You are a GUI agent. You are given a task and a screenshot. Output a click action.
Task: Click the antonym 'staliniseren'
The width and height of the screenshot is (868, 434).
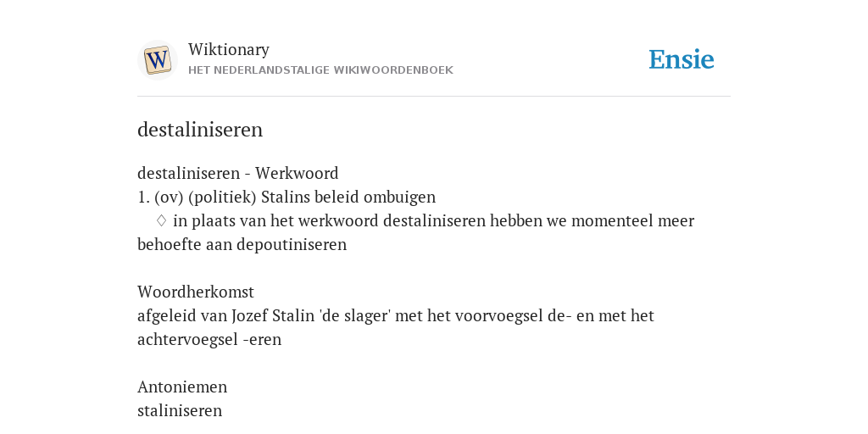tap(180, 411)
